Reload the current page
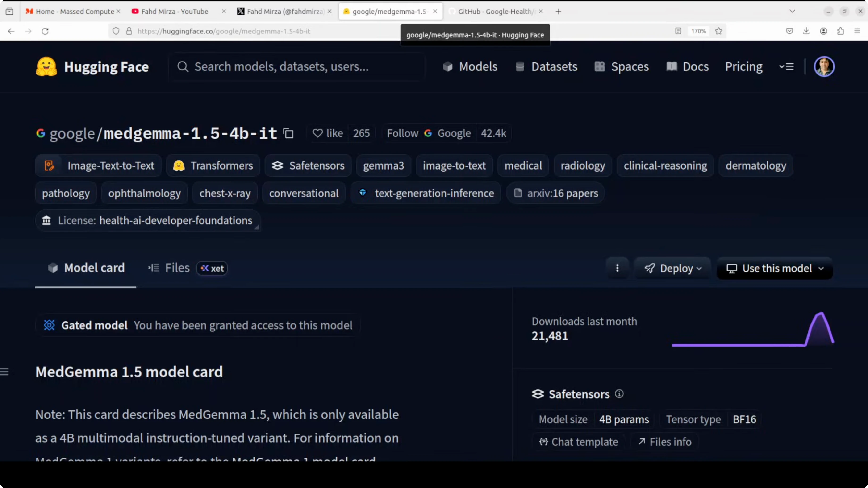This screenshot has width=868, height=488. tap(45, 31)
